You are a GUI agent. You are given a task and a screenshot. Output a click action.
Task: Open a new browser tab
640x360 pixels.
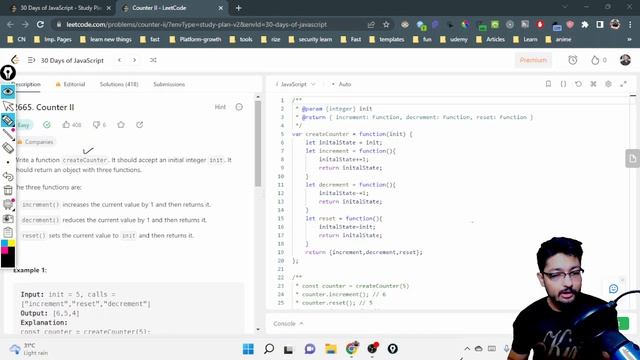(x=238, y=8)
